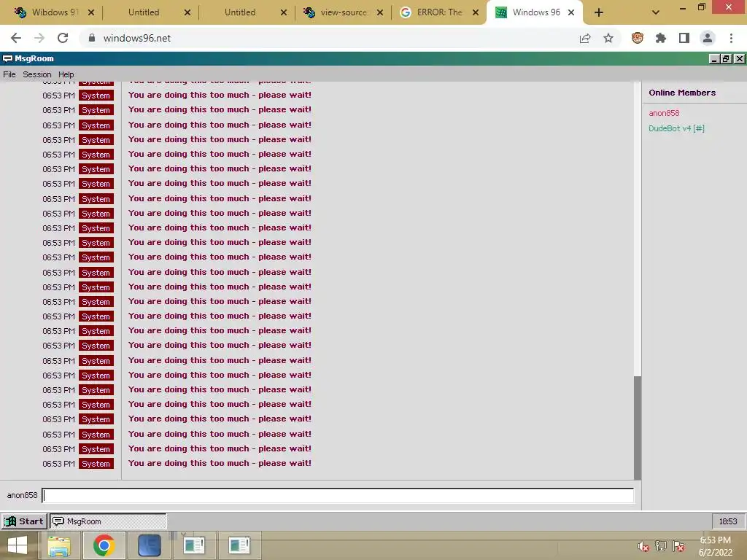Open File Explorer from taskbar
The height and width of the screenshot is (560, 747).
(x=59, y=545)
